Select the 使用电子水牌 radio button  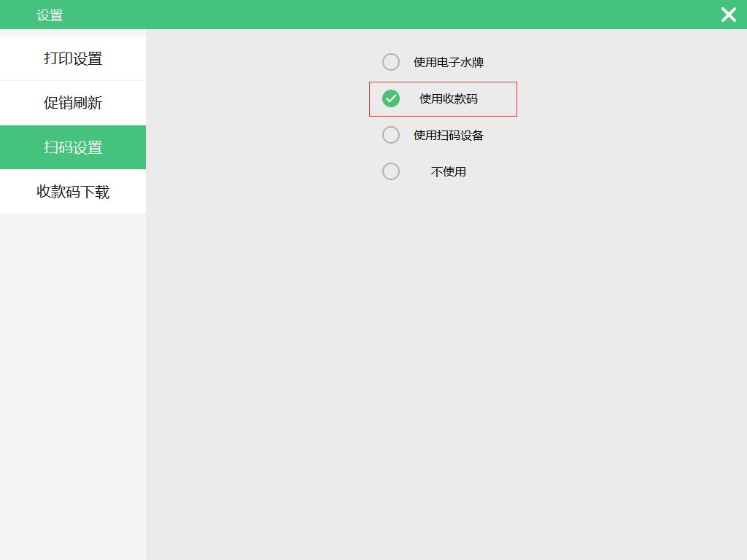pos(391,62)
